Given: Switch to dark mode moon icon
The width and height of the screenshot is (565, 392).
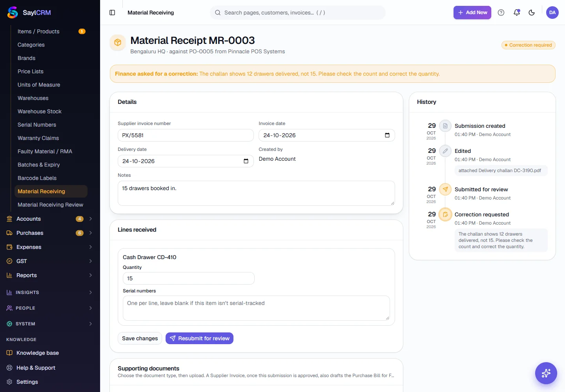Looking at the screenshot, I should pyautogui.click(x=532, y=13).
